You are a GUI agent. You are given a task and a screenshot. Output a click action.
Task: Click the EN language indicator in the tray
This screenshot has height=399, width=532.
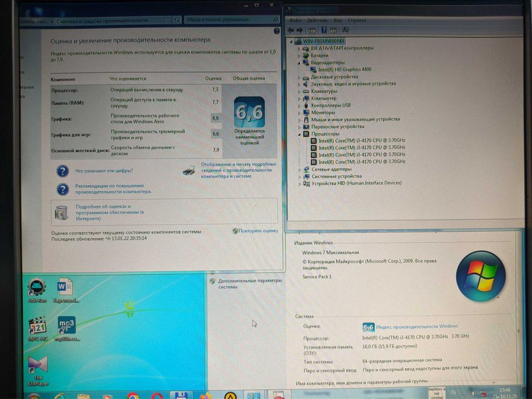[453, 393]
